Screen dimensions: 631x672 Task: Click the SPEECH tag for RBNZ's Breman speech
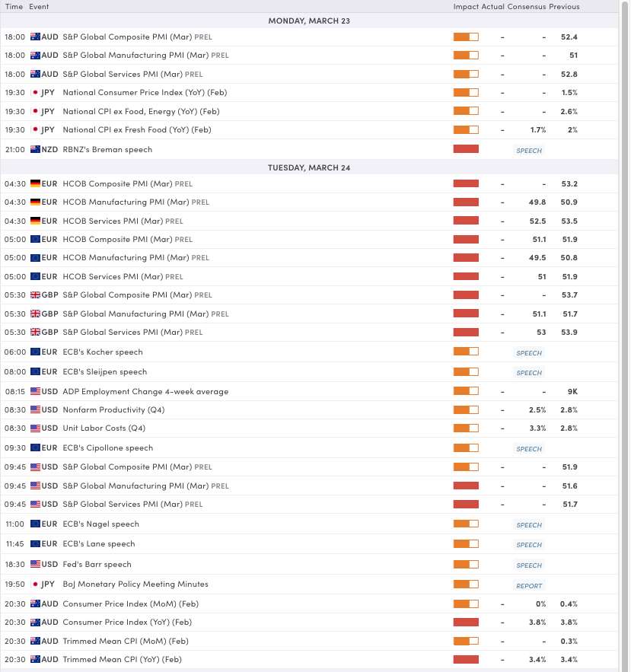[529, 151]
